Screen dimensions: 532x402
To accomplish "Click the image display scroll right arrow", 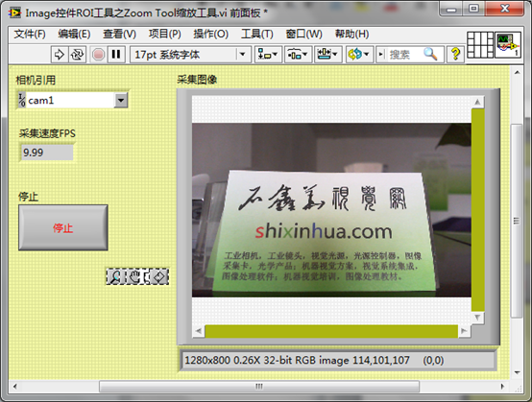I will [464, 331].
